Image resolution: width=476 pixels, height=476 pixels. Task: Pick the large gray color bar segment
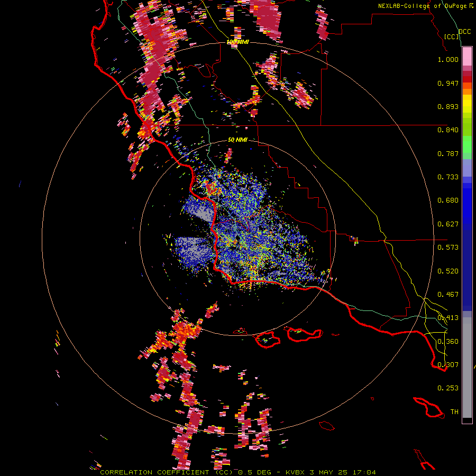point(467,368)
